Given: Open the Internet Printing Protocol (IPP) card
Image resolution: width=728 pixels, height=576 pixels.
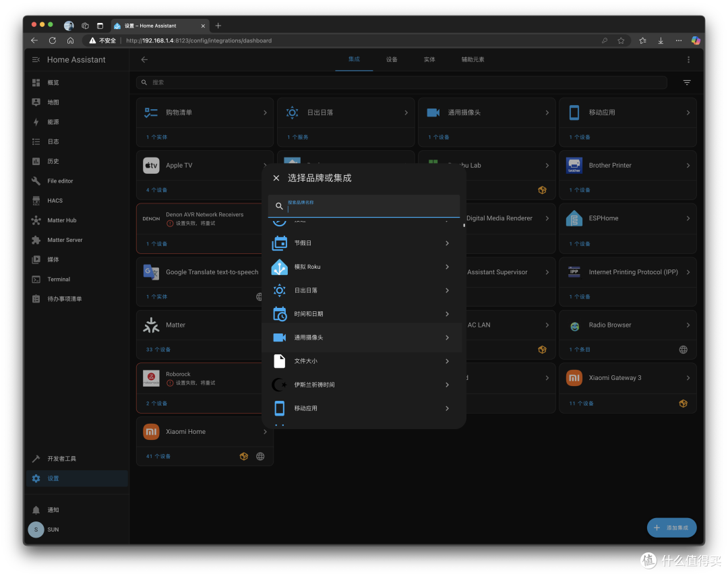Looking at the screenshot, I should pos(628,272).
